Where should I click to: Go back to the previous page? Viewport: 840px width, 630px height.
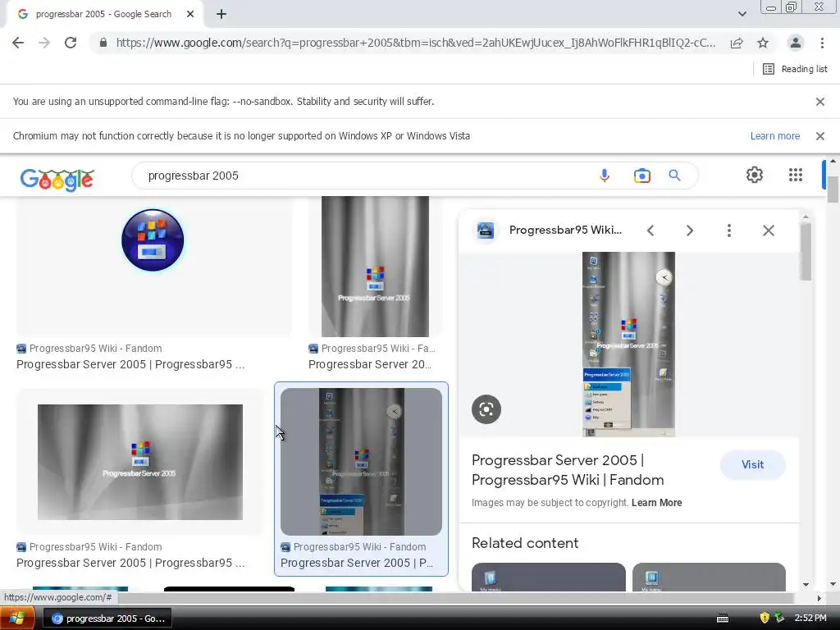click(x=18, y=43)
